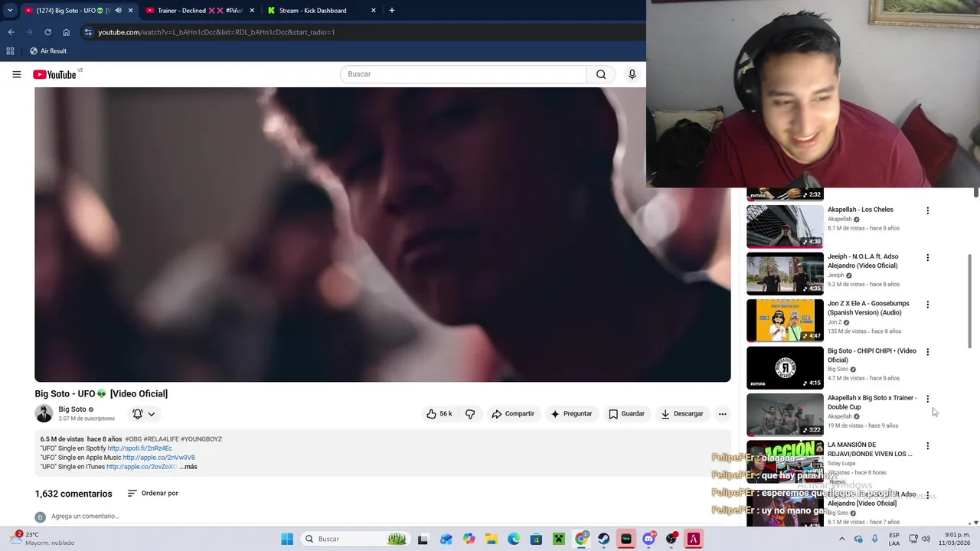Screen dimensions: 980x551
Task: Open the Compartir share dialog
Action: 513,414
